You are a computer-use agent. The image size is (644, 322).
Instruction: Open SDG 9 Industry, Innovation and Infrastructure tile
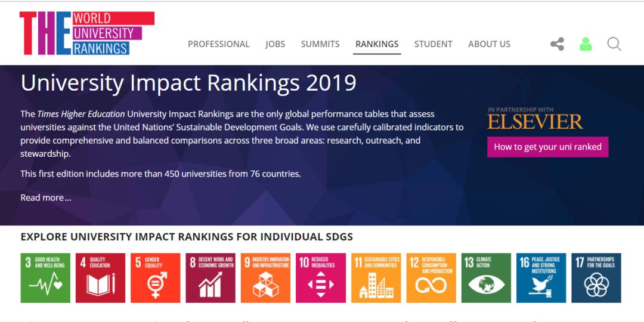pyautogui.click(x=265, y=278)
